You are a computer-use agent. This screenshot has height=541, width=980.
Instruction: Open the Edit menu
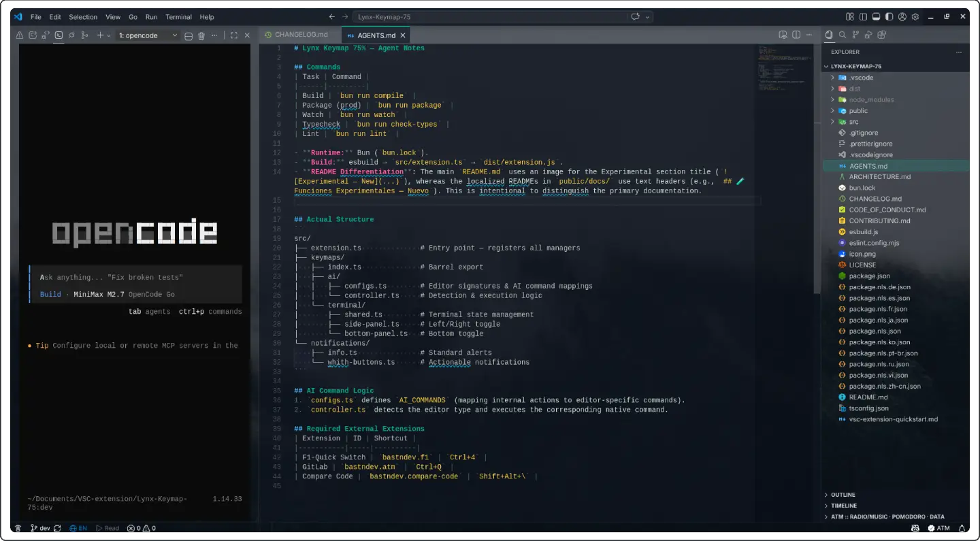55,17
